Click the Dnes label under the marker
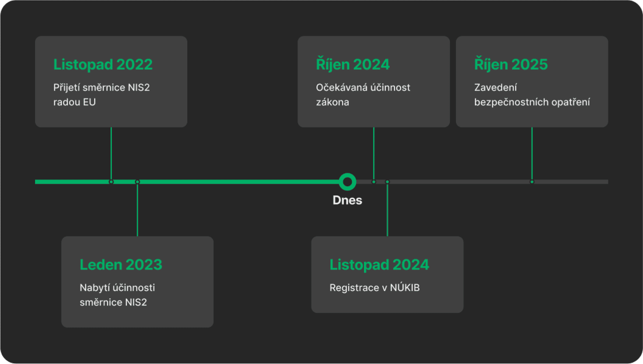This screenshot has width=643, height=364. (x=347, y=200)
